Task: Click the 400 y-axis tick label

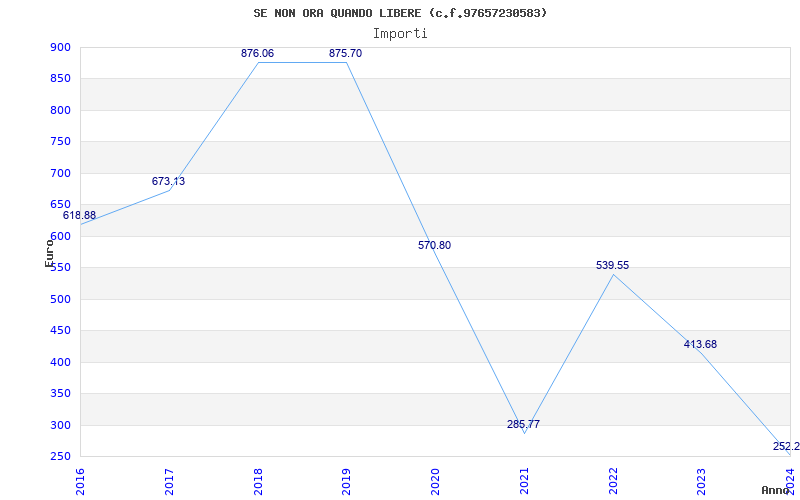Action: (x=60, y=362)
